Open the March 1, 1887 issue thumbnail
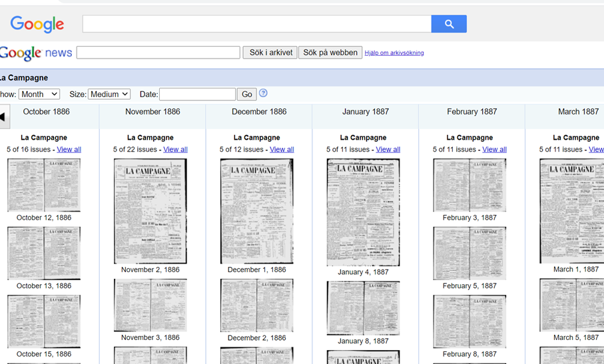This screenshot has width=604, height=364. coord(571,211)
